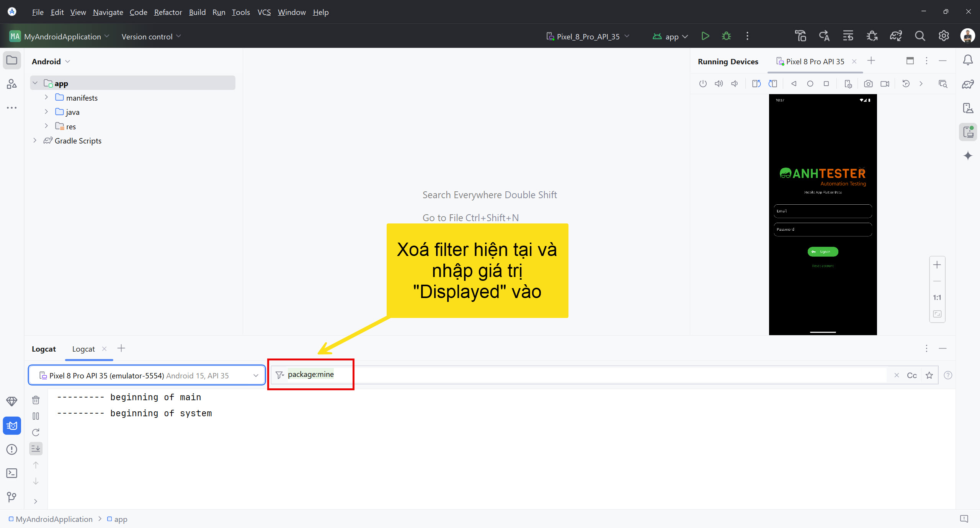
Task: Toggle Running Devices icon in right sidebar
Action: pyautogui.click(x=968, y=132)
